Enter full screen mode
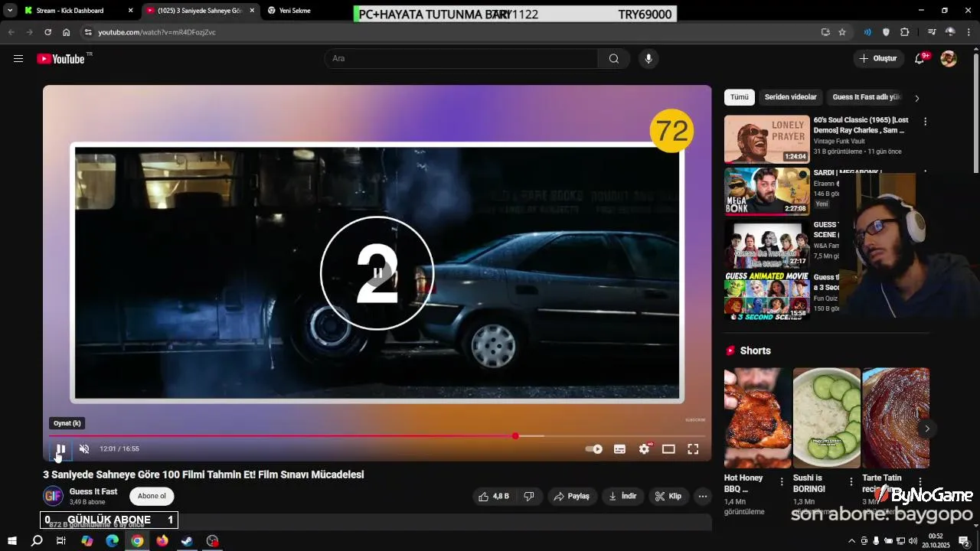This screenshot has width=980, height=551. pyautogui.click(x=693, y=449)
